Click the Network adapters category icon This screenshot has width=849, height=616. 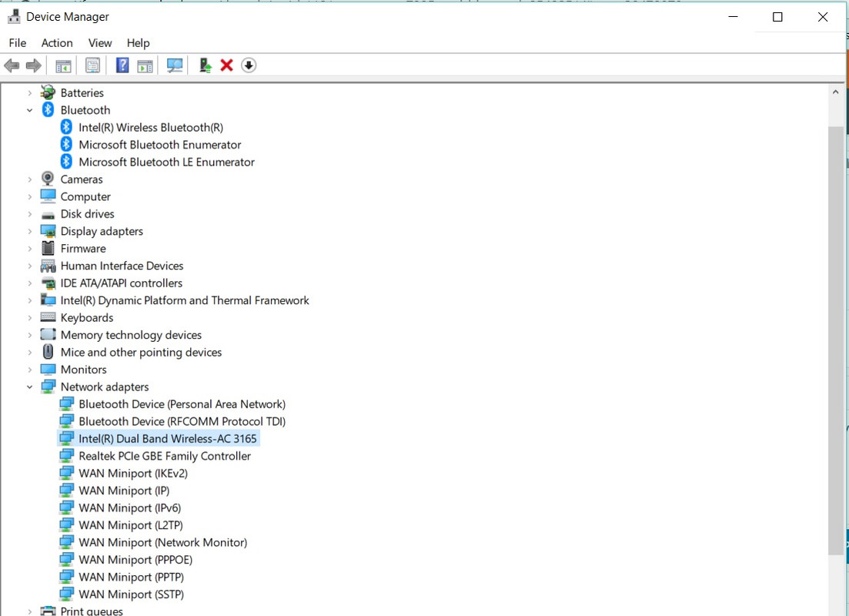coord(48,387)
